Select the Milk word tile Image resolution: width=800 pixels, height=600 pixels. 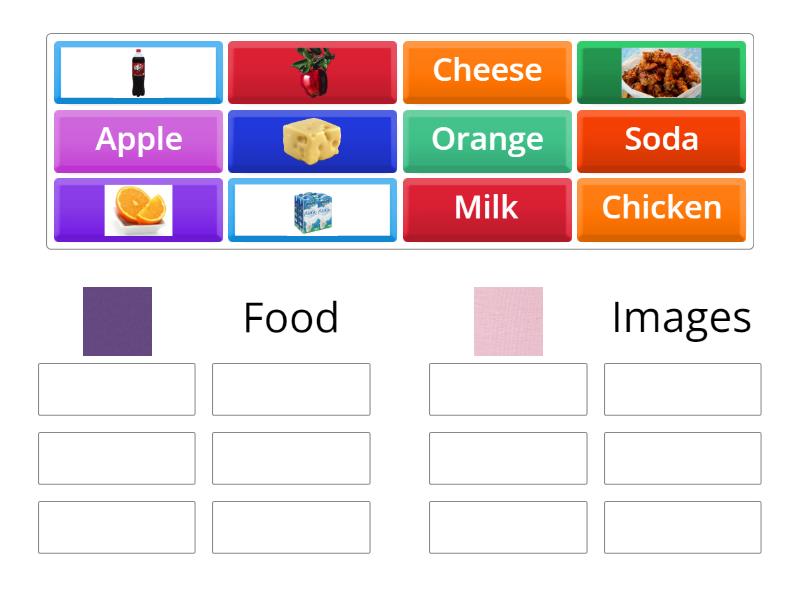[x=487, y=208]
